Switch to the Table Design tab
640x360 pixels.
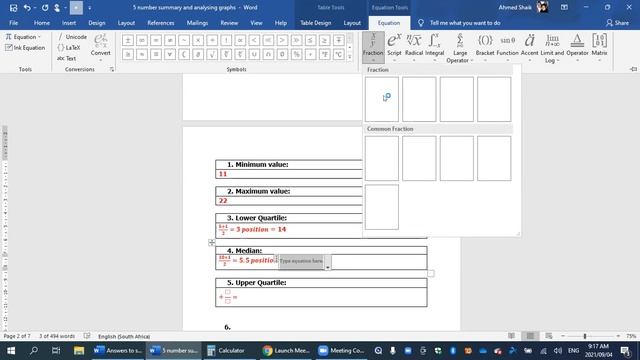click(316, 23)
